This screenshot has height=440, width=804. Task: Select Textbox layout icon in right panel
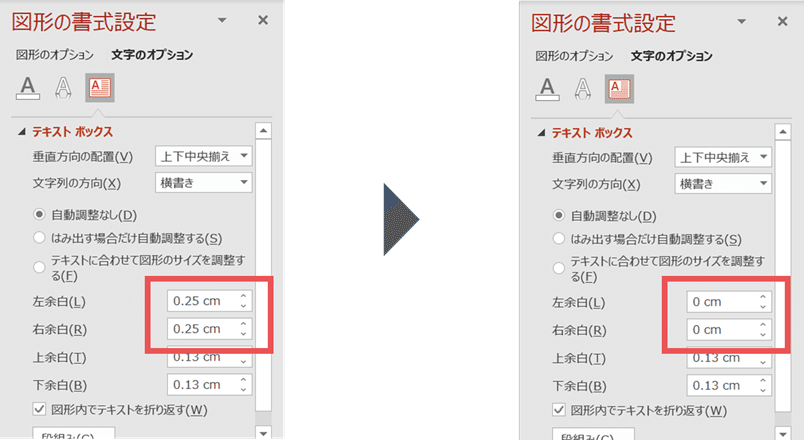[x=619, y=89]
